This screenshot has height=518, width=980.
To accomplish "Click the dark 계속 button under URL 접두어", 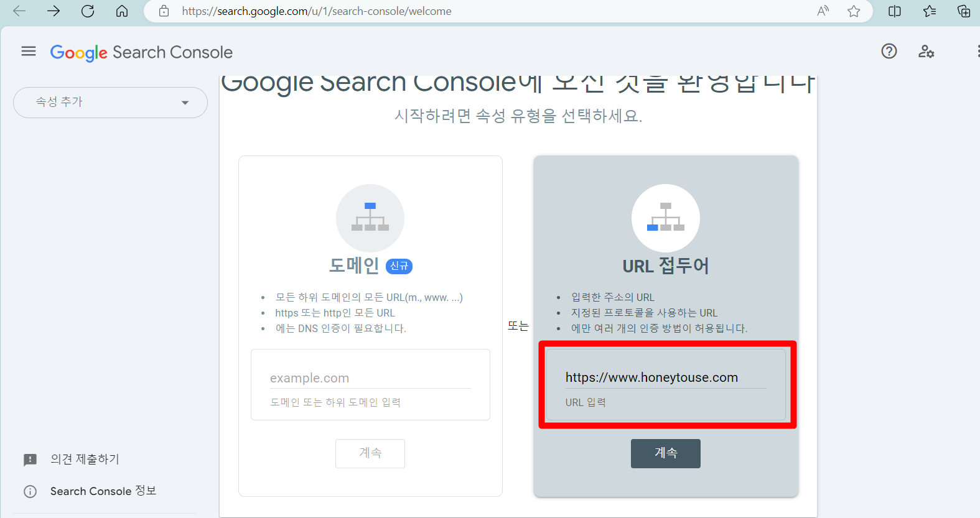I will click(x=666, y=453).
